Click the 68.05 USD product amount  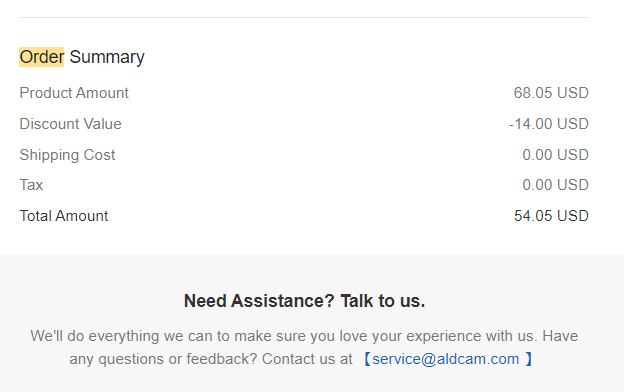(551, 93)
